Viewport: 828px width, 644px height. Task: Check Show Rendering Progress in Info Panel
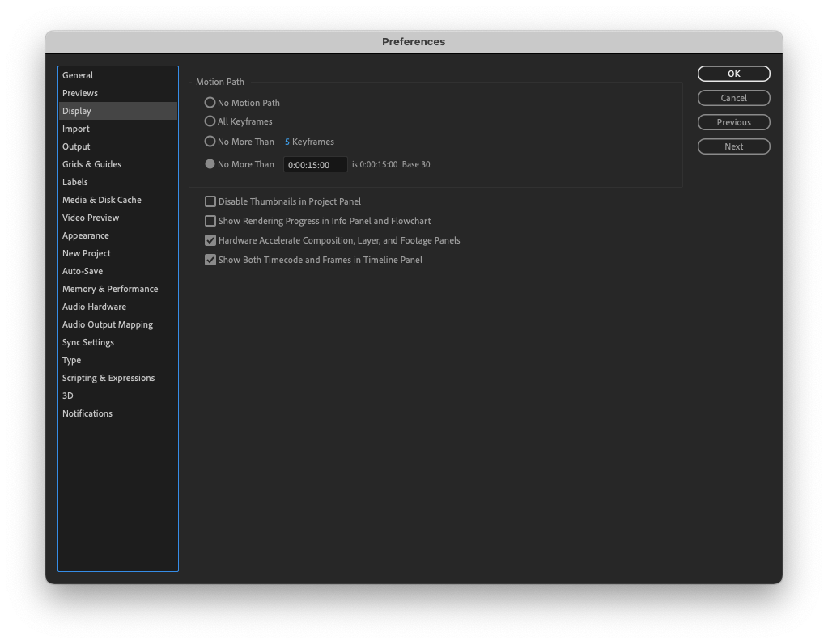pyautogui.click(x=210, y=220)
